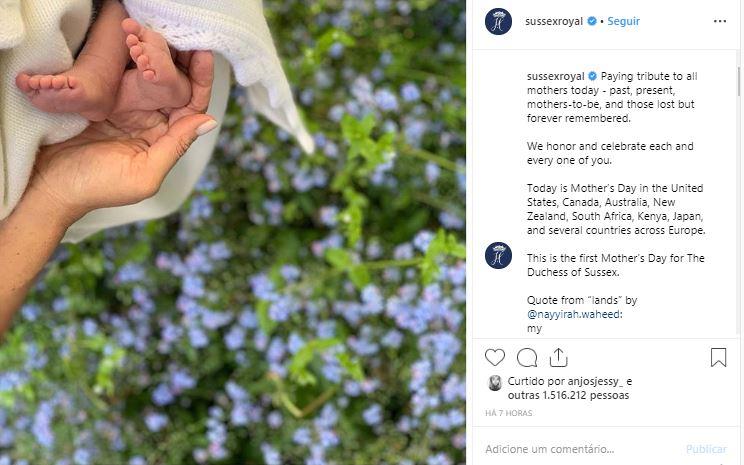Click the baby feet photo
The height and width of the screenshot is (465, 744).
[232, 232]
